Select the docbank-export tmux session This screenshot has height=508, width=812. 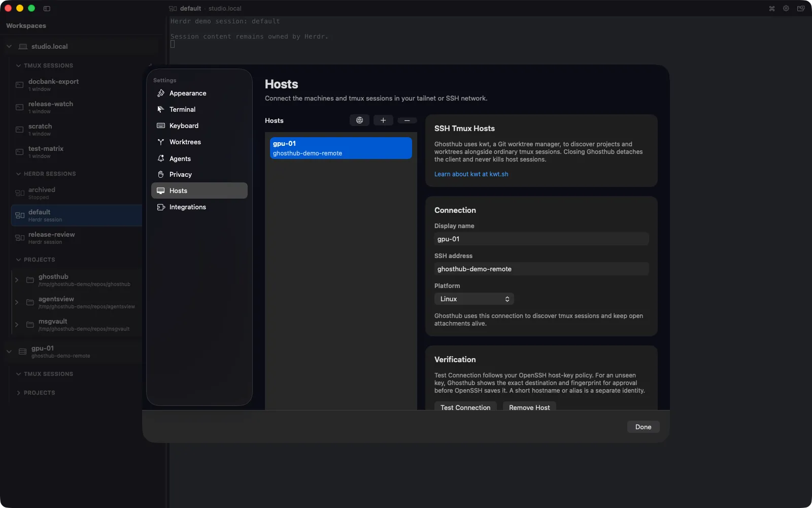pos(76,85)
